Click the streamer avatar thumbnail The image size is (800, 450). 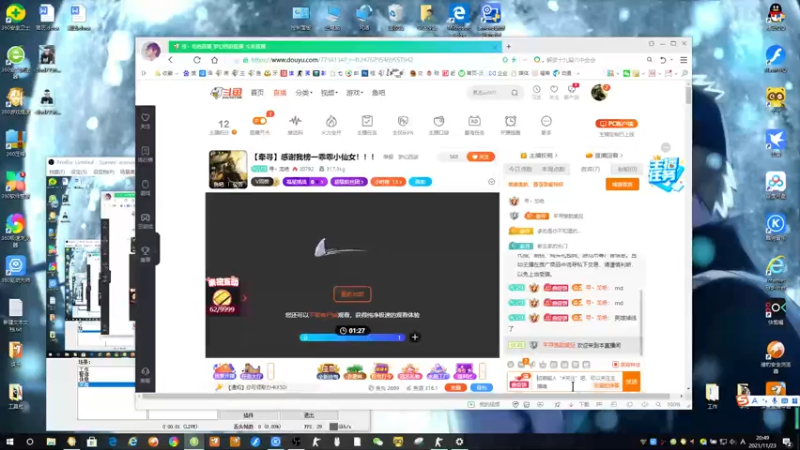pos(228,169)
